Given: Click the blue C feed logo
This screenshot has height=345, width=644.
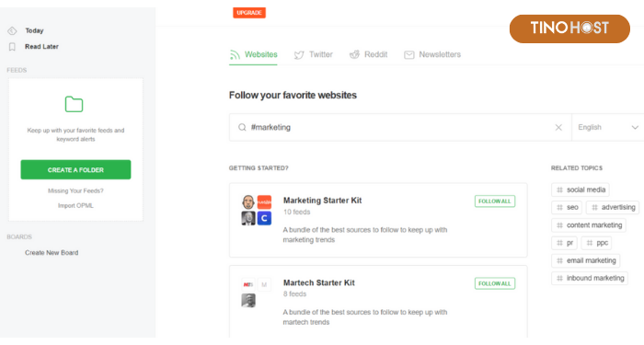Looking at the screenshot, I should 264,219.
